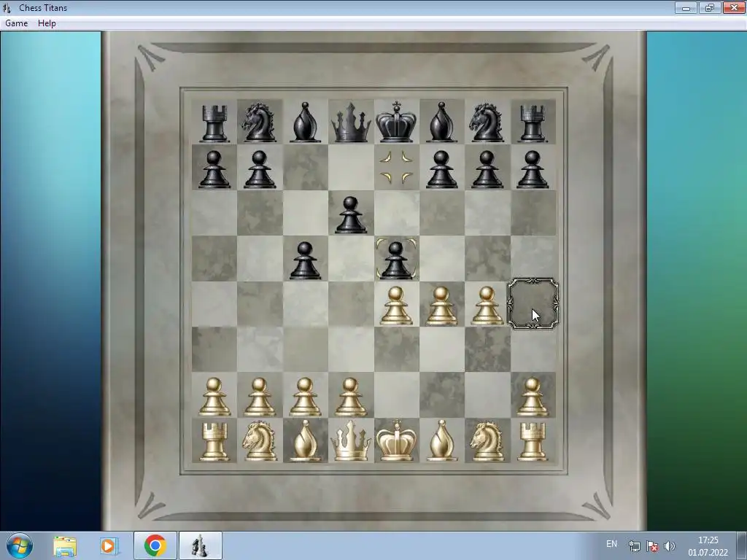The width and height of the screenshot is (747, 560).
Task: Select the black rook on a8
Action: 214,122
